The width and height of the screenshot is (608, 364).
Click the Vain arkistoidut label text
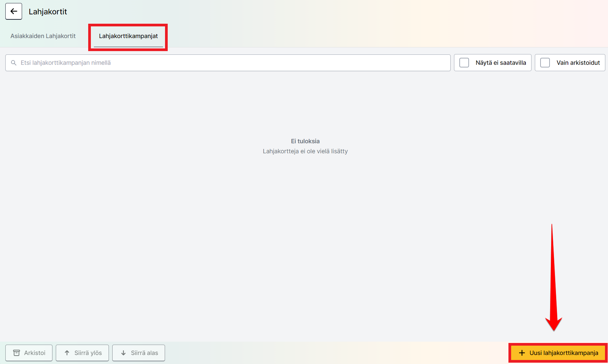578,63
